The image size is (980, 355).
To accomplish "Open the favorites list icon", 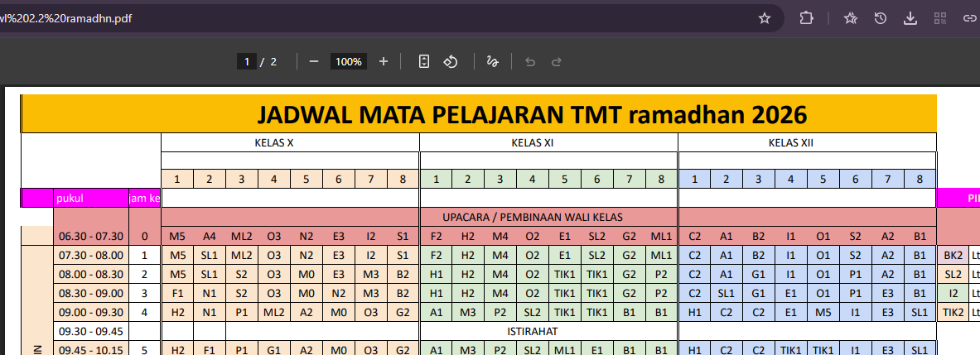I will [x=850, y=18].
